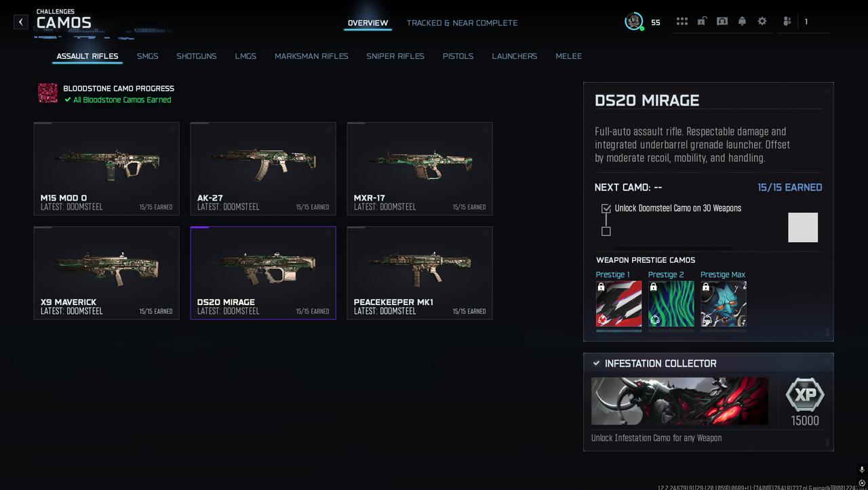
Task: Toggle the Infestation Collector checkmark
Action: pos(596,363)
